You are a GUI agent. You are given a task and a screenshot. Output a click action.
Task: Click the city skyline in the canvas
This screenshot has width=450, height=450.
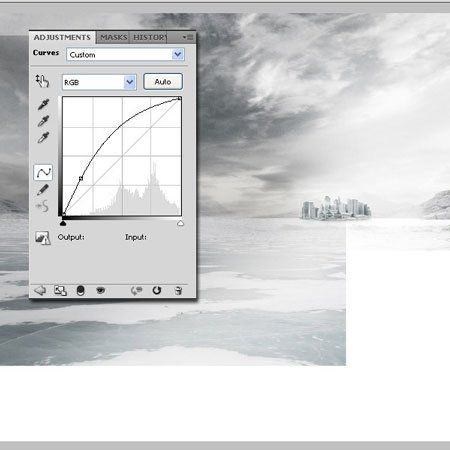point(336,208)
